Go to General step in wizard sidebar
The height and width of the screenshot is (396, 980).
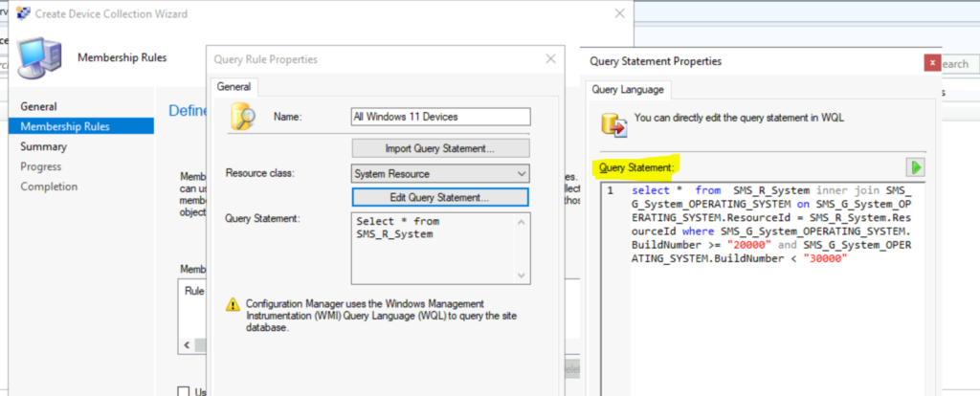(38, 107)
